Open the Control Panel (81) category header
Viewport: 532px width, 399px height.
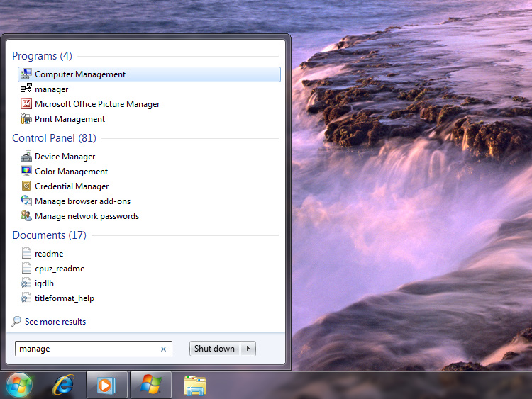click(x=55, y=138)
